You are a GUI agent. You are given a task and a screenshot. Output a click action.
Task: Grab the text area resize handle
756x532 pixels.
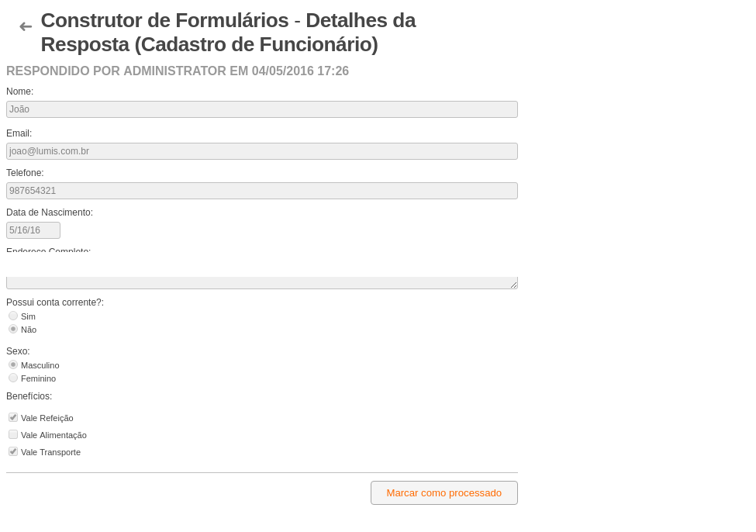(x=514, y=285)
